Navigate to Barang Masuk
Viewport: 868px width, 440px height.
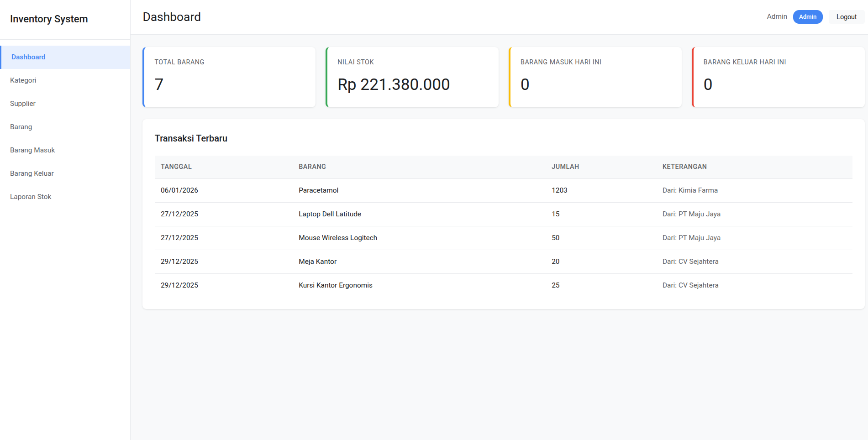pyautogui.click(x=65, y=150)
